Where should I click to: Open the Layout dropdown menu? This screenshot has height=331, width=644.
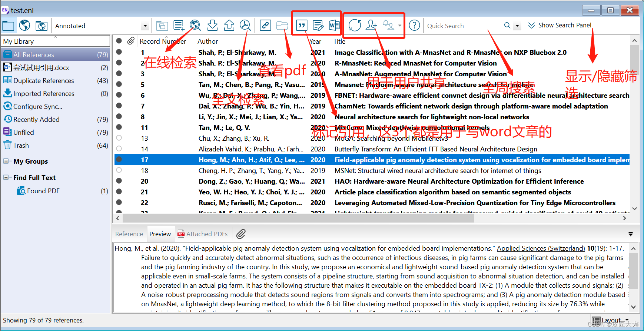coord(610,320)
